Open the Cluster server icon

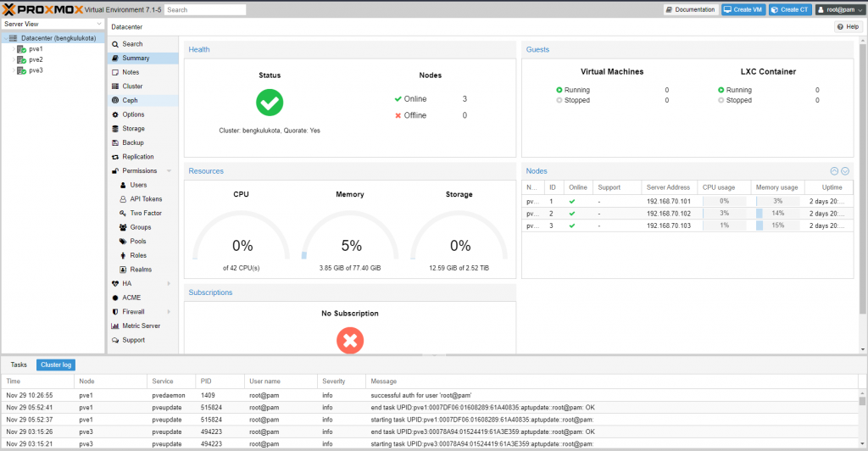tap(115, 86)
